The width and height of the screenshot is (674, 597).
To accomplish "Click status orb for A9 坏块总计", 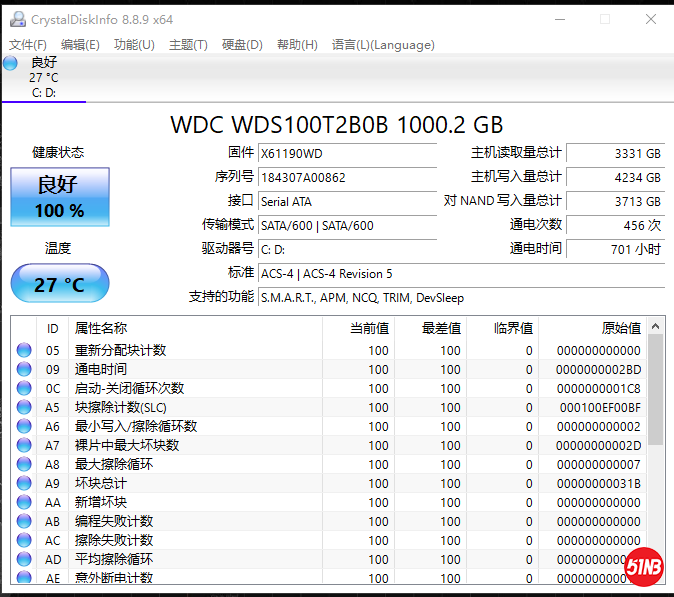I will coord(24,484).
